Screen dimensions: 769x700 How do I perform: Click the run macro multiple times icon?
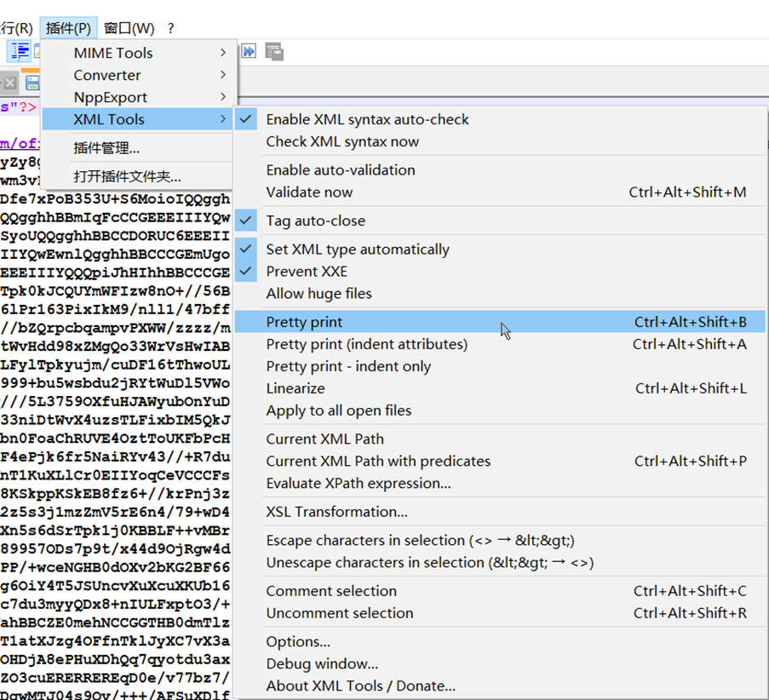(249, 52)
